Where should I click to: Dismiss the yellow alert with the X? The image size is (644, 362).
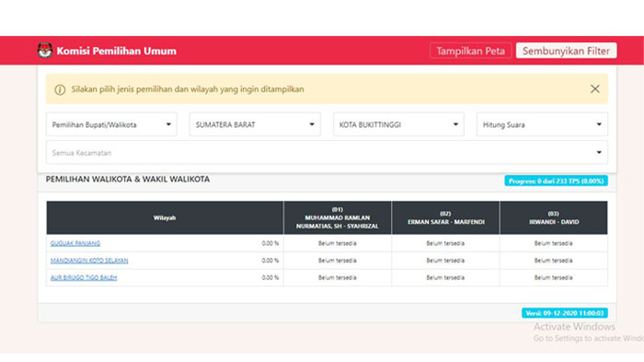[x=594, y=88]
